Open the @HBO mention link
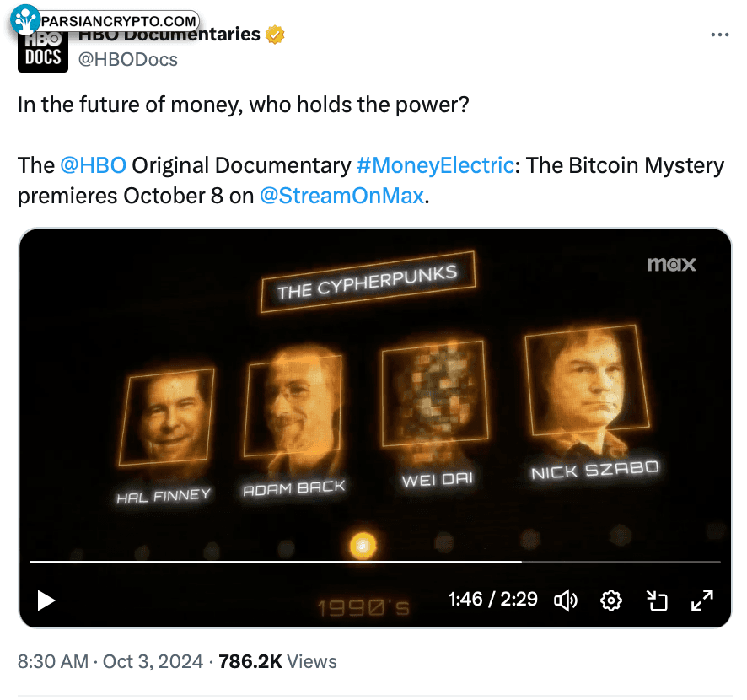 (93, 164)
